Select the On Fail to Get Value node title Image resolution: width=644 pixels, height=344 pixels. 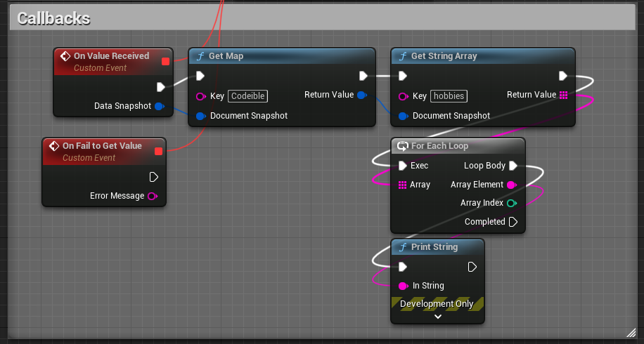(x=102, y=146)
